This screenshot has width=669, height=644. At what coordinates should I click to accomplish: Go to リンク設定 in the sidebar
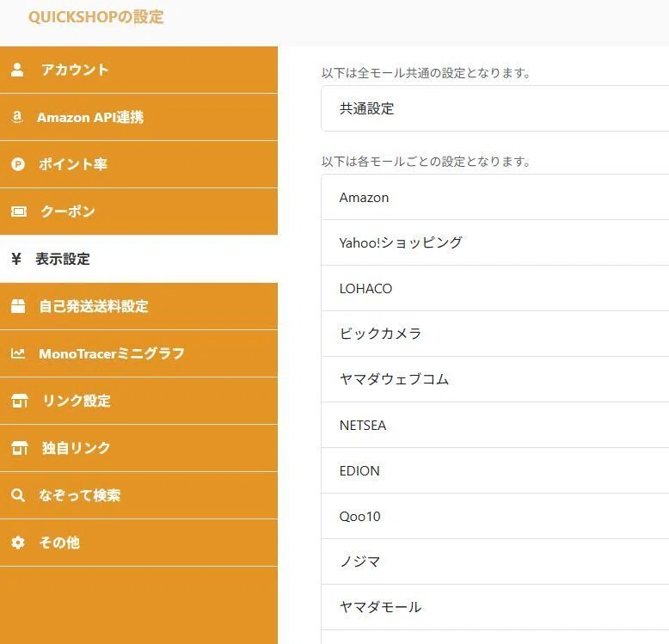[x=138, y=401]
